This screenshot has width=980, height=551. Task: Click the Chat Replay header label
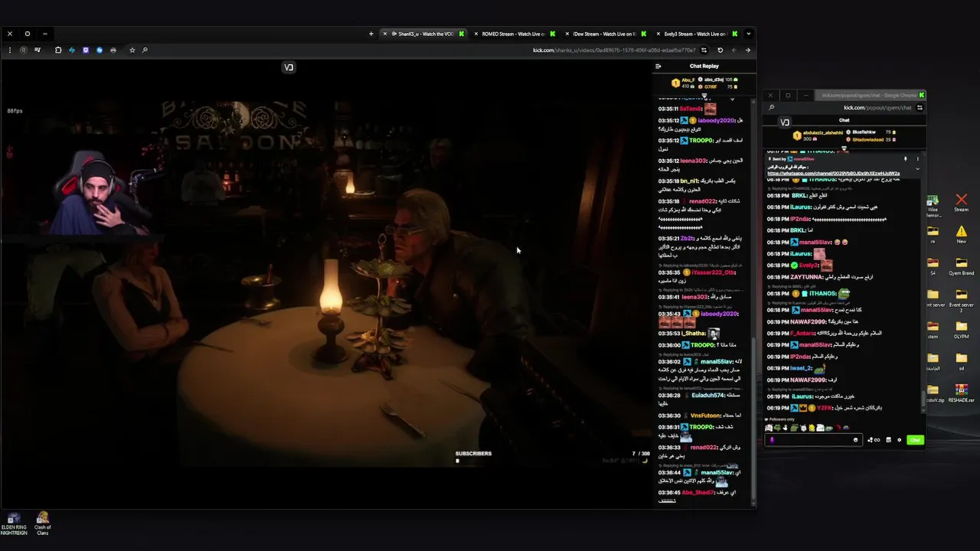point(704,66)
